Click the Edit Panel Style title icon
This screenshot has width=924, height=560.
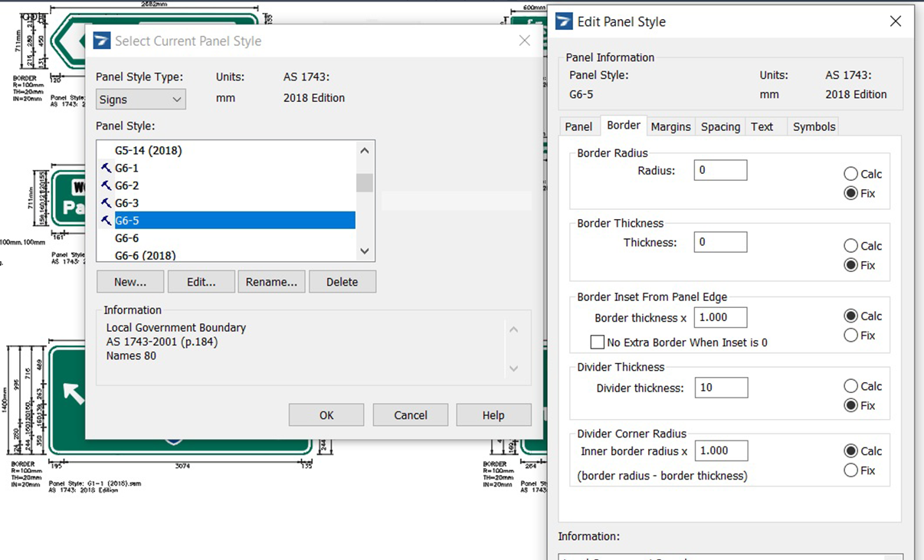(x=565, y=21)
